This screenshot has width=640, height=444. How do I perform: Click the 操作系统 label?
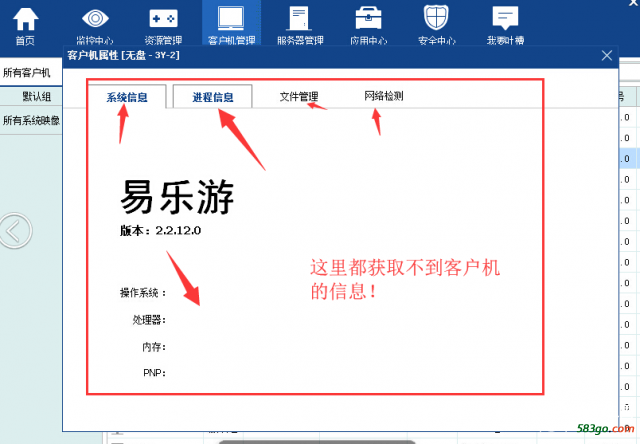pos(143,293)
